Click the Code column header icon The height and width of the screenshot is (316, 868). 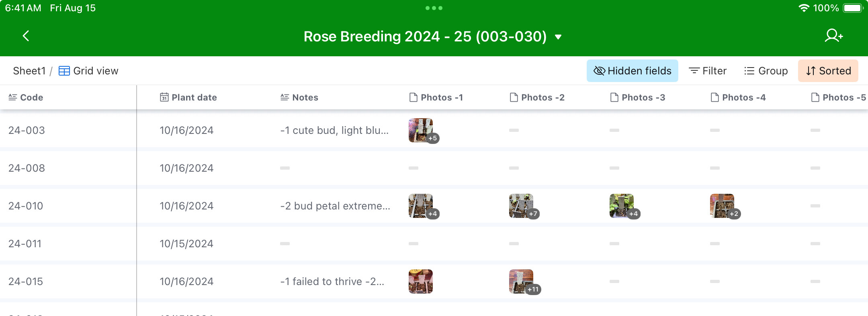(x=13, y=97)
